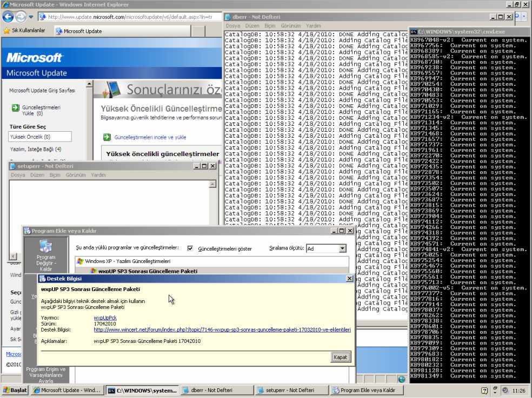
Task: Open the blank new tab button
Action: (198, 31)
